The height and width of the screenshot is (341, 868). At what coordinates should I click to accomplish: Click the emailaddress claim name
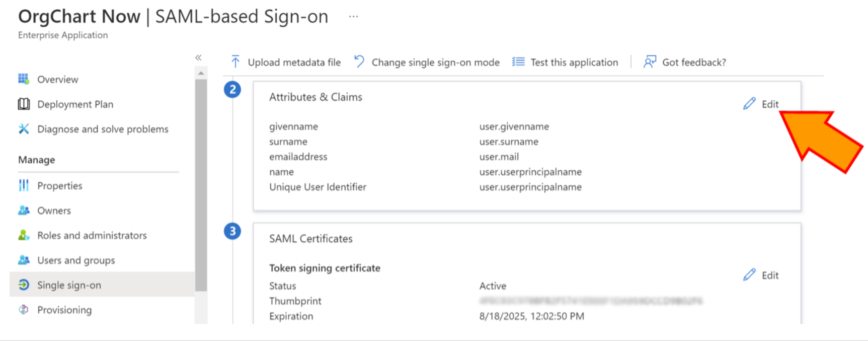[x=298, y=157]
